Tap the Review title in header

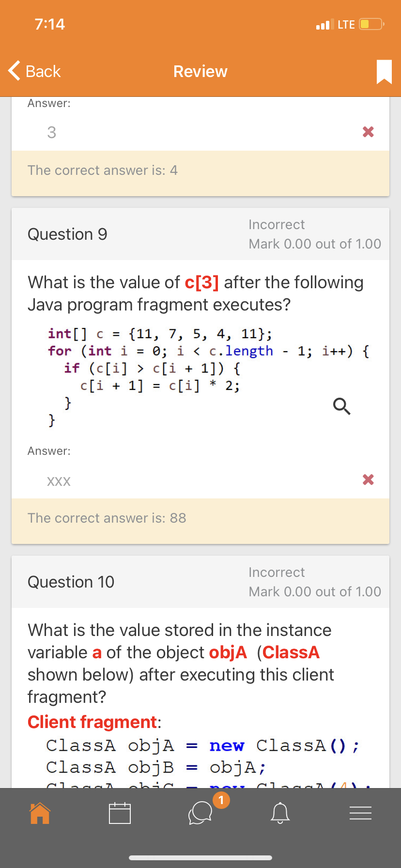pos(200,72)
